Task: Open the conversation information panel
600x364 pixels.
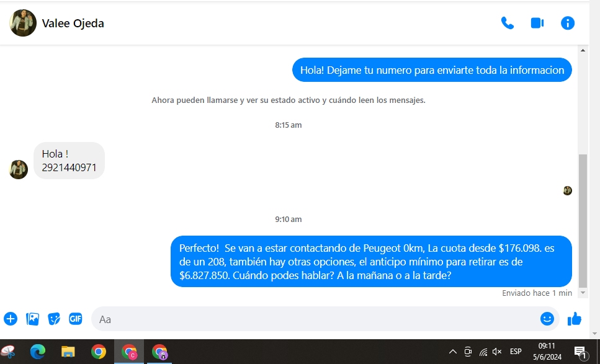Action: click(x=567, y=24)
